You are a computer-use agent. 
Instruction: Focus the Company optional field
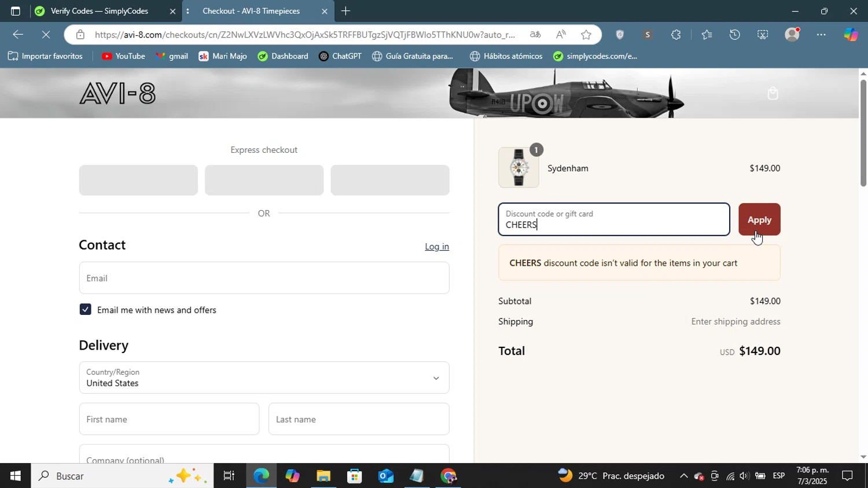point(264,454)
